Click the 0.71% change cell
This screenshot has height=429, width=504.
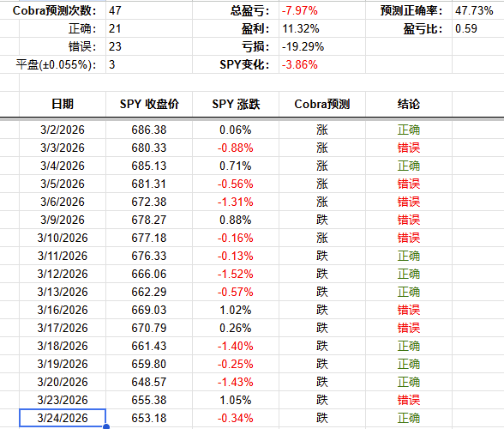tap(236, 166)
